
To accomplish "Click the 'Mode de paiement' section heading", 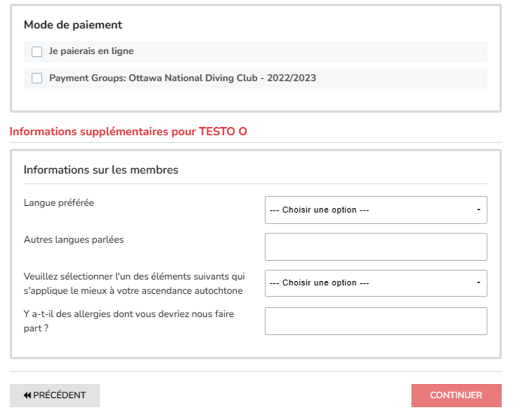I will point(73,25).
